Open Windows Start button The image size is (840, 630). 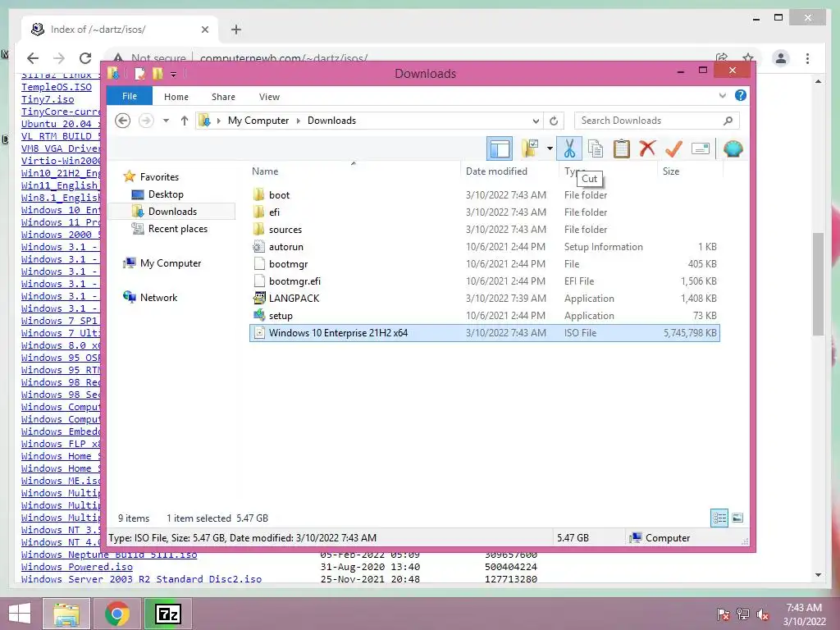[x=20, y=614]
